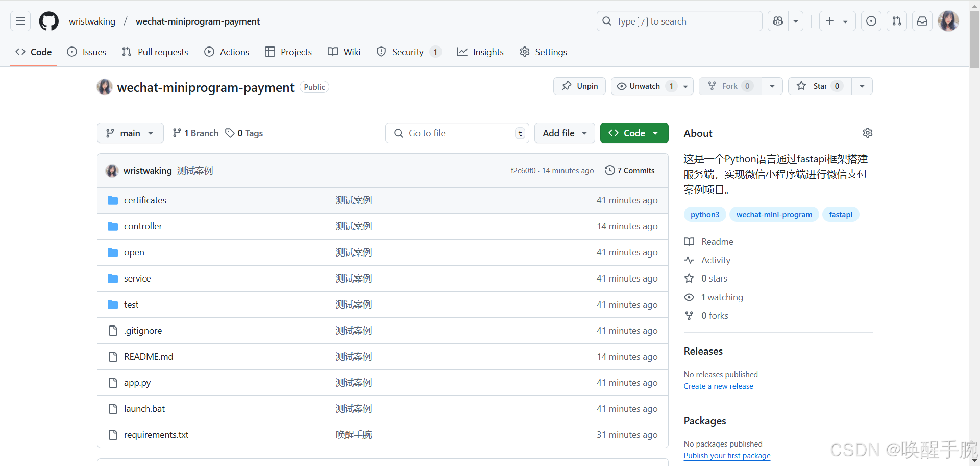Switch to the Issues tab
Image resolution: width=980 pixels, height=466 pixels.
point(87,52)
